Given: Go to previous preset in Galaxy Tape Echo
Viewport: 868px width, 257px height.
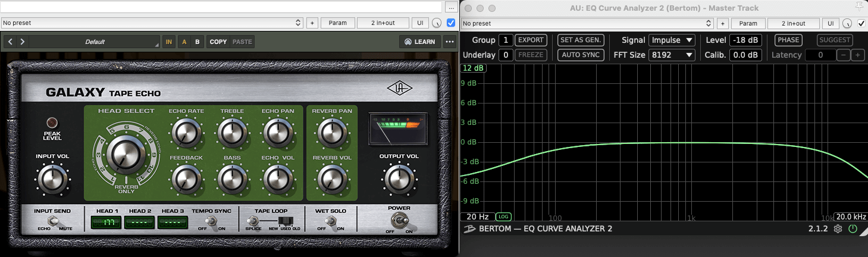Looking at the screenshot, I should point(11,42).
